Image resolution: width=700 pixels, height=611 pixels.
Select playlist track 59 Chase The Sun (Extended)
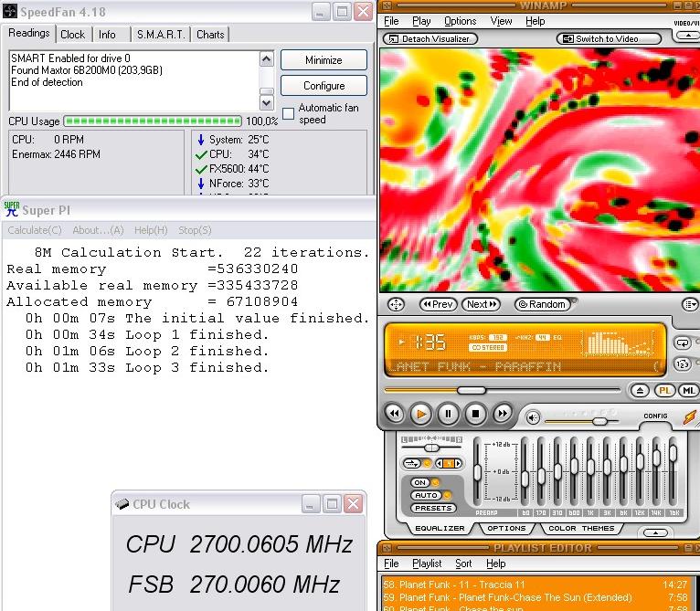[x=536, y=597]
